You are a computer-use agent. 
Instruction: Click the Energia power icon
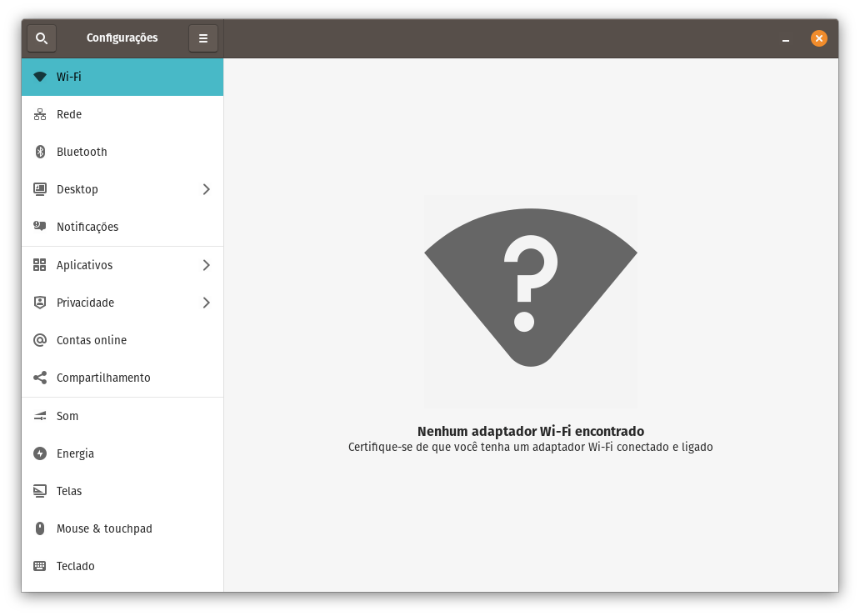click(40, 453)
